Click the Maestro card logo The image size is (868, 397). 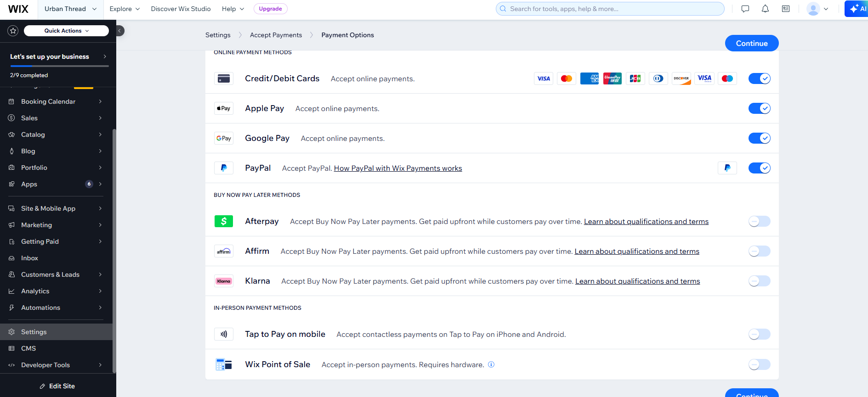(x=727, y=78)
